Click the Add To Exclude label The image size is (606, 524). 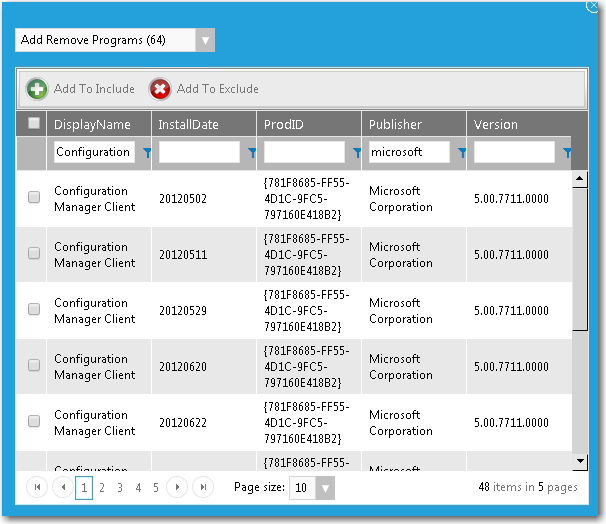pyautogui.click(x=218, y=89)
